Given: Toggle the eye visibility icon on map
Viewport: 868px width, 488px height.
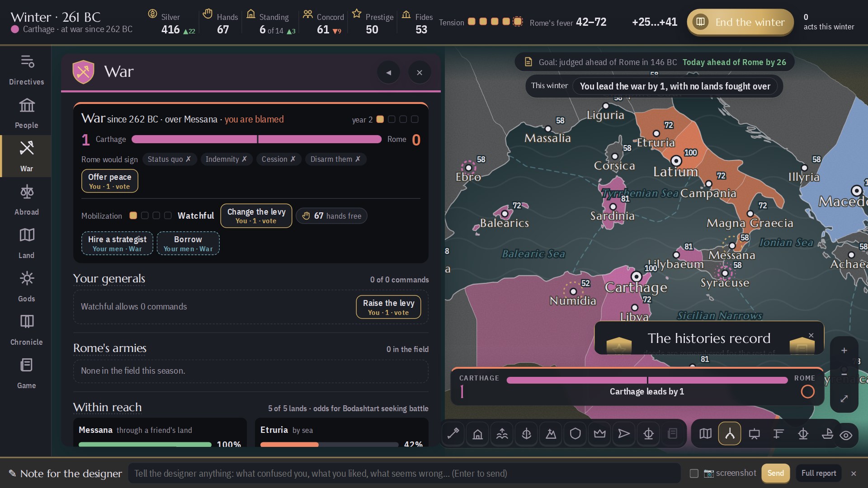Looking at the screenshot, I should [x=846, y=435].
